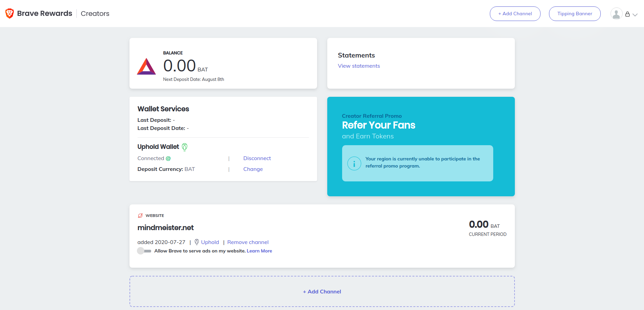Click the Last Deposit: - line
The width and height of the screenshot is (644, 310).
point(156,120)
